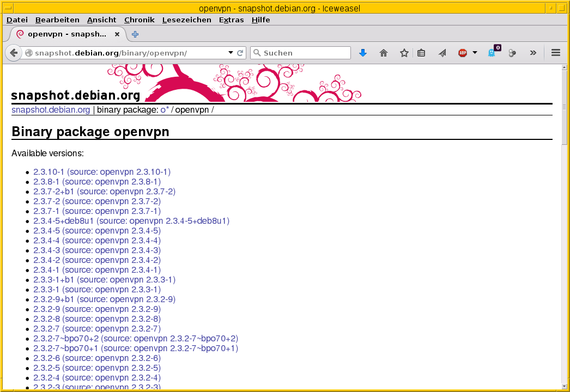Open a new tab with the plus button
The height and width of the screenshot is (392, 570).
pos(135,34)
